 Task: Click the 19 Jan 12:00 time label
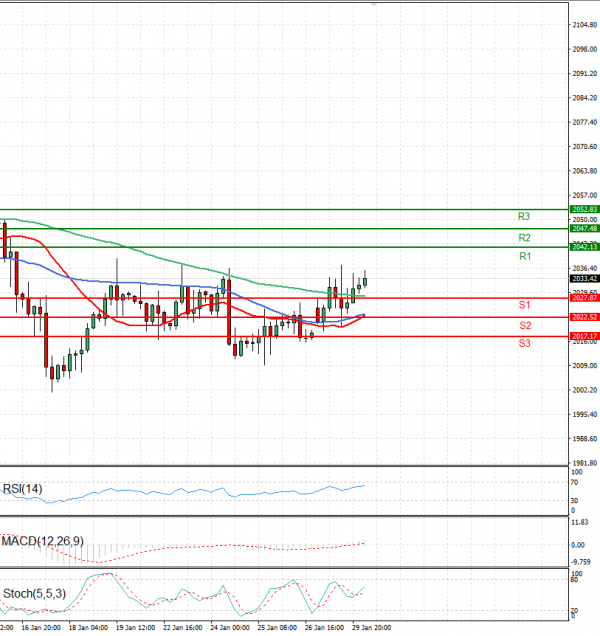(135, 628)
